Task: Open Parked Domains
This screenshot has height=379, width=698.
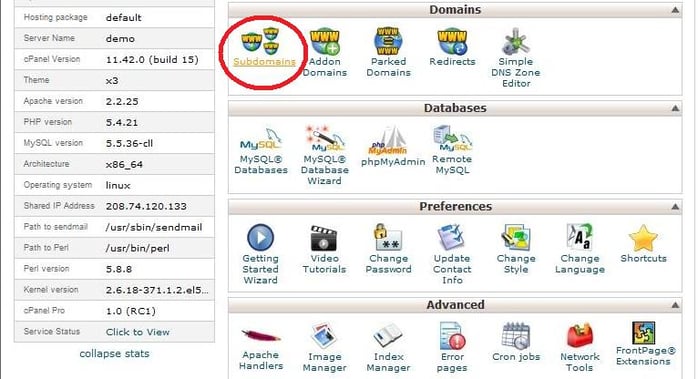Action: tap(388, 41)
